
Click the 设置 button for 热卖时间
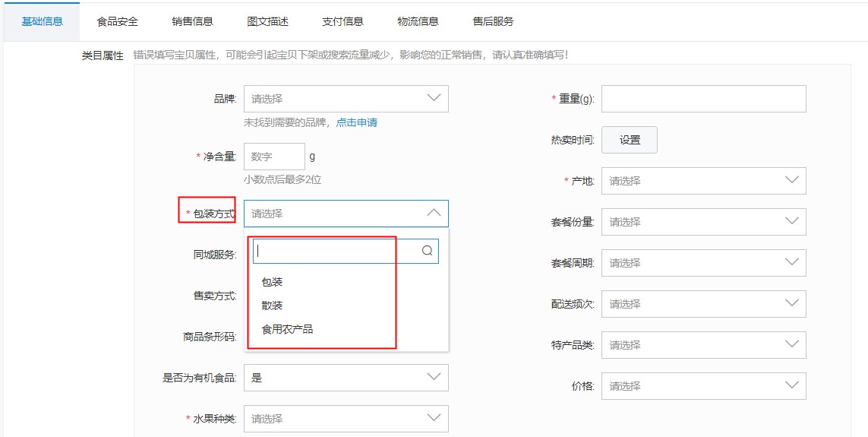630,140
